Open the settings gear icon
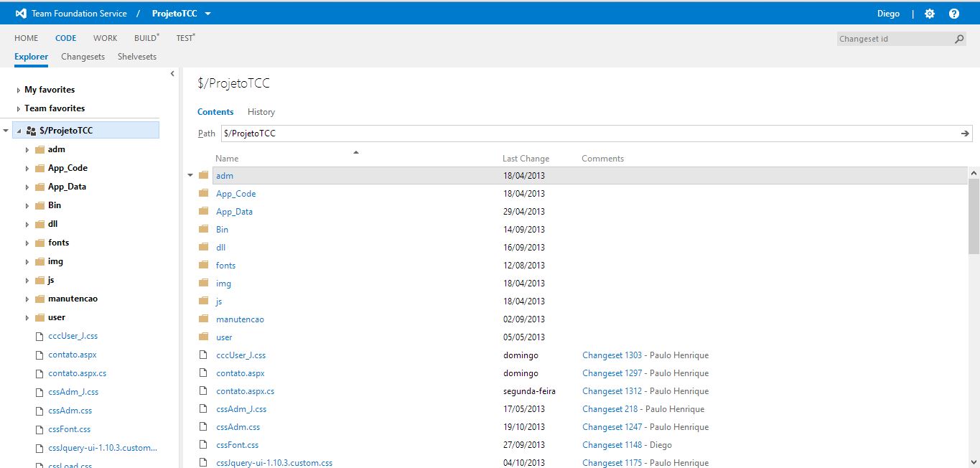Screen dimensions: 980x468 point(930,14)
